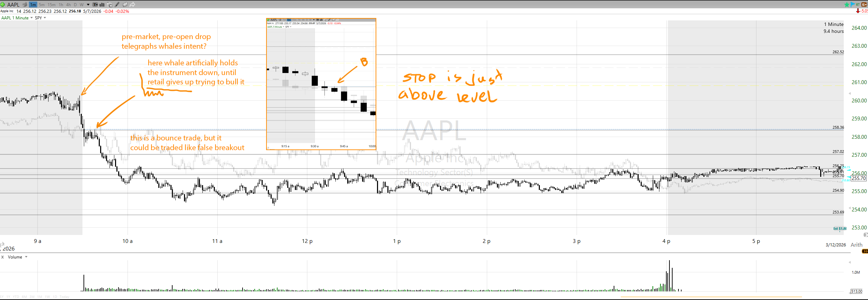Switch to the 5m timeframe
This screenshot has height=300, width=868.
point(42,4)
